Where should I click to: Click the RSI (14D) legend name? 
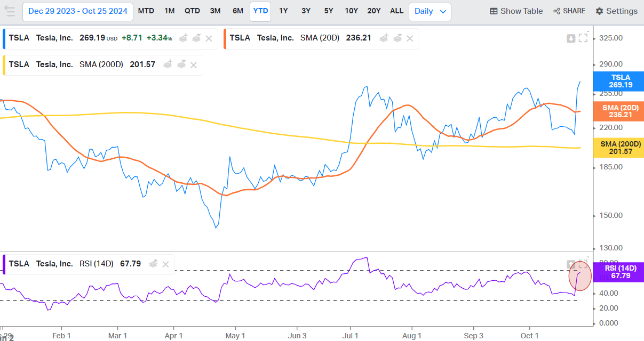click(x=97, y=263)
